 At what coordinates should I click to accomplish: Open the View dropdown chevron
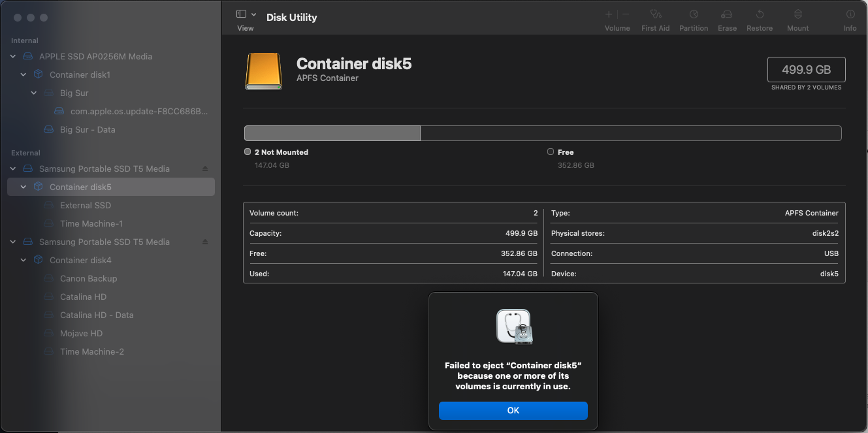253,14
